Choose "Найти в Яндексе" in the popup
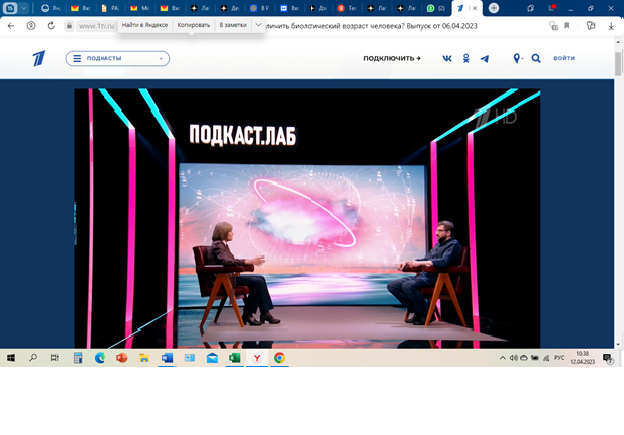The height and width of the screenshot is (435, 624). coord(145,25)
